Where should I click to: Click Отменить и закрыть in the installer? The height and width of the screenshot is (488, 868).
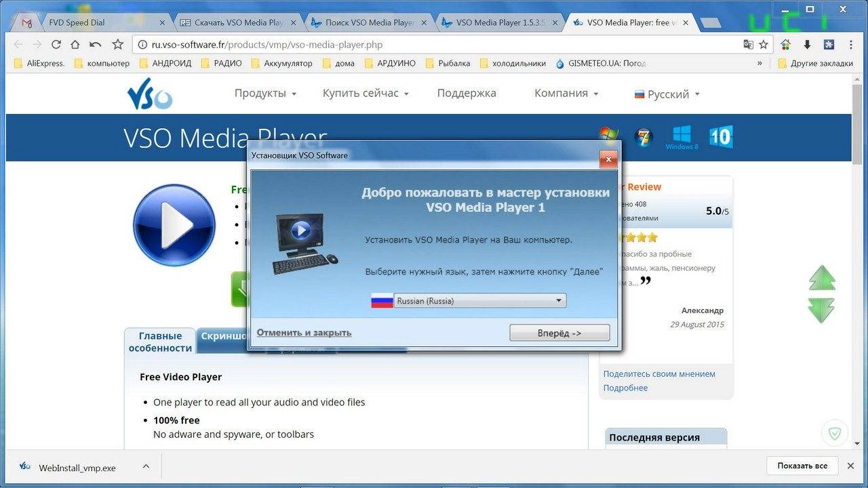[x=304, y=333]
